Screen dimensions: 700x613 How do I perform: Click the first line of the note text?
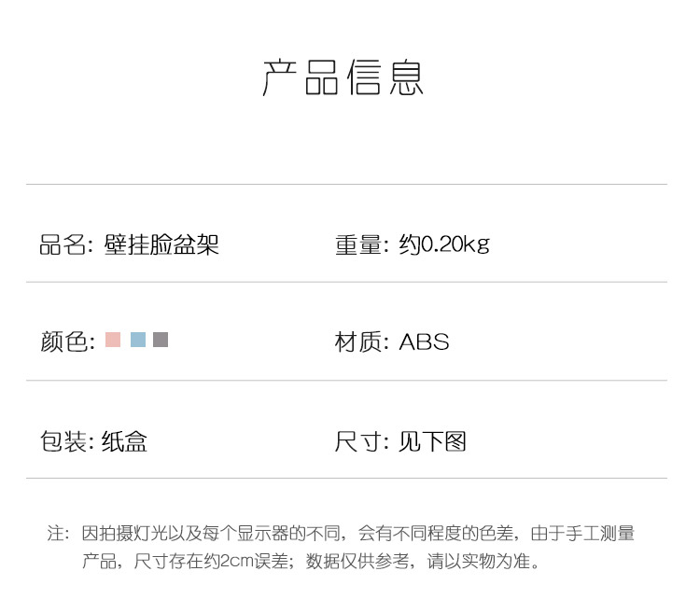point(357,533)
